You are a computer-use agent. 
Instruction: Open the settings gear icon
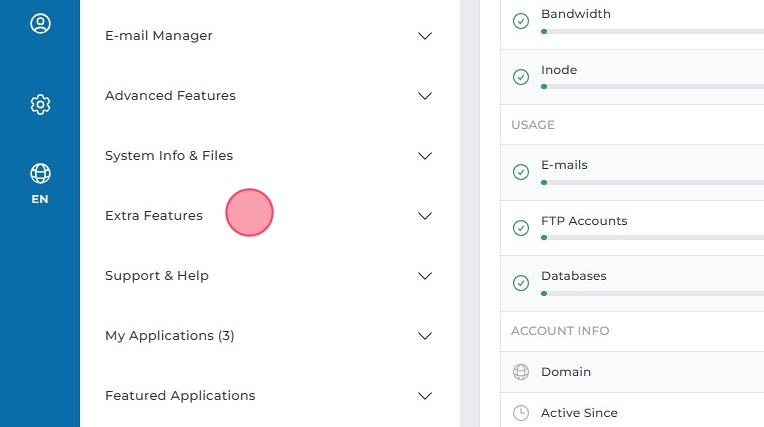coord(40,104)
